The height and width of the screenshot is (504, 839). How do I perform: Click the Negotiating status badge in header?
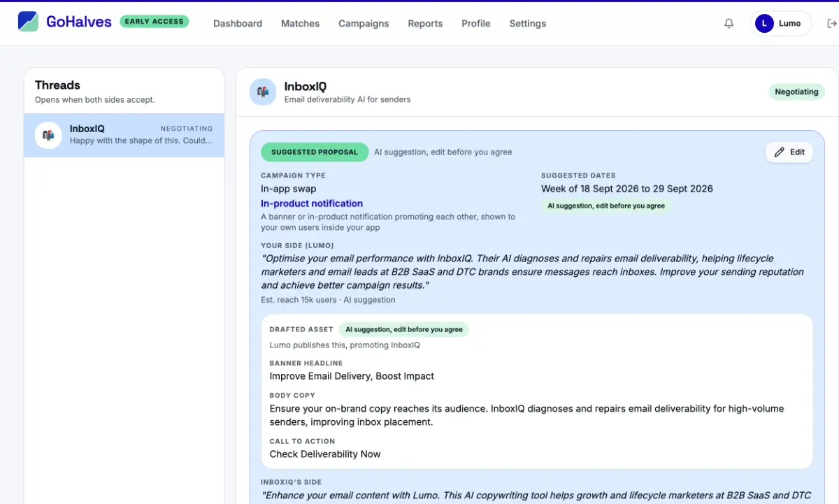[796, 92]
